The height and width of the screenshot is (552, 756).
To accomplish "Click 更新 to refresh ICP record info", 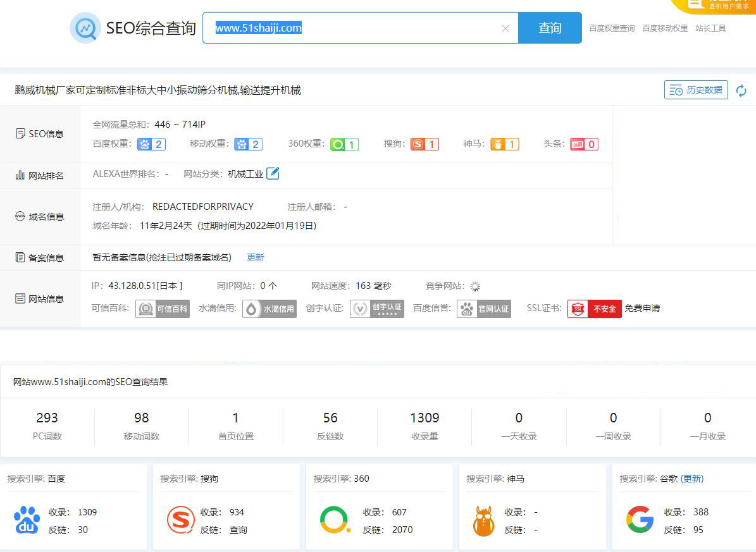I will click(256, 257).
